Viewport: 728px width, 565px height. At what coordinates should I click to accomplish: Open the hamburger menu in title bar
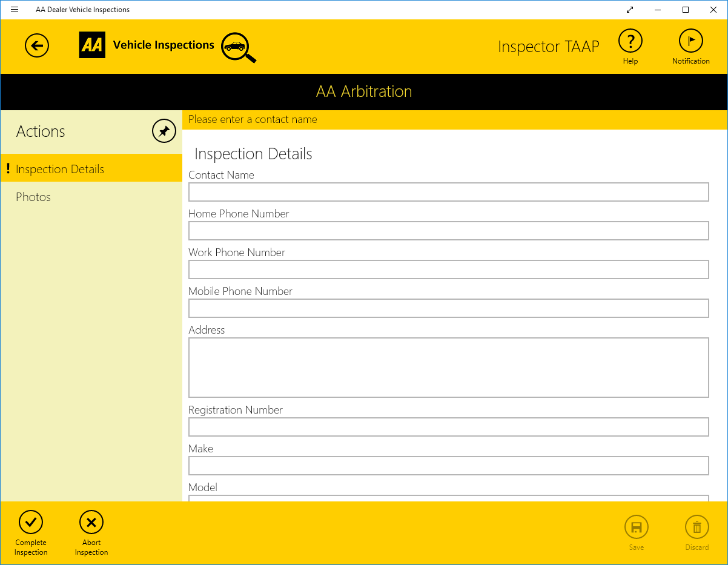pyautogui.click(x=15, y=10)
